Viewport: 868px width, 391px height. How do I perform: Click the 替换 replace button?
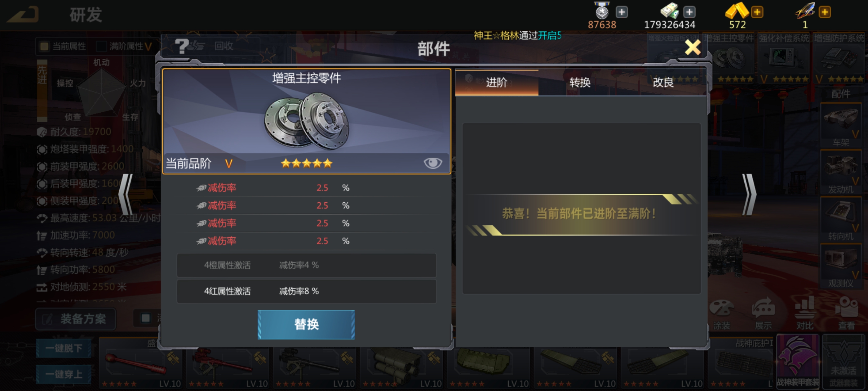[x=306, y=325]
